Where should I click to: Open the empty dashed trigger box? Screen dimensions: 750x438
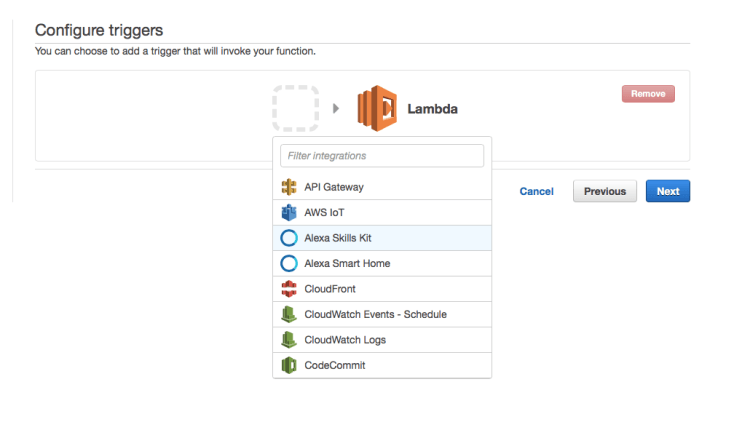coord(295,108)
